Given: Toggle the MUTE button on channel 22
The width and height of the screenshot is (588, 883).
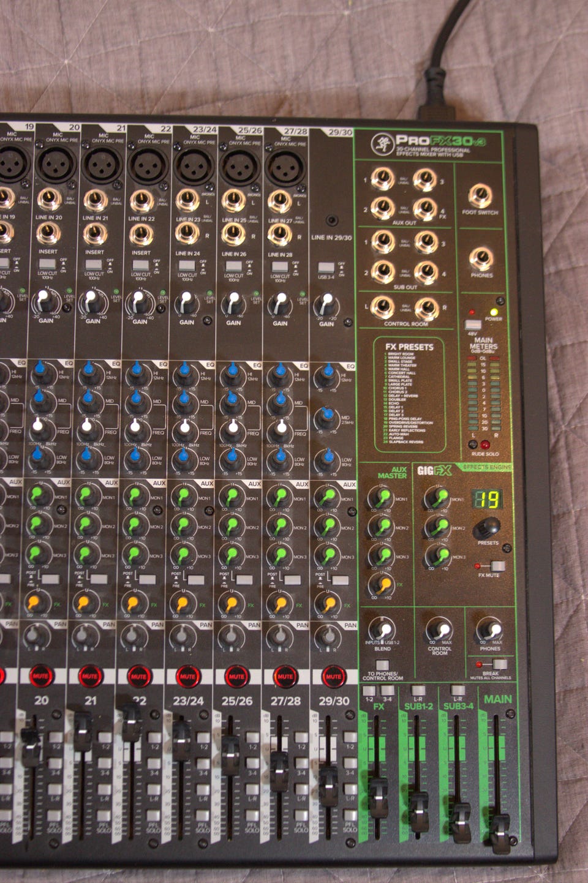Looking at the screenshot, I should (138, 676).
